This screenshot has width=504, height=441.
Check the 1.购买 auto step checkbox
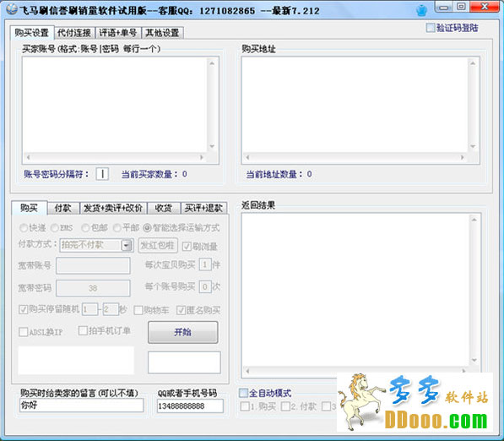(245, 406)
